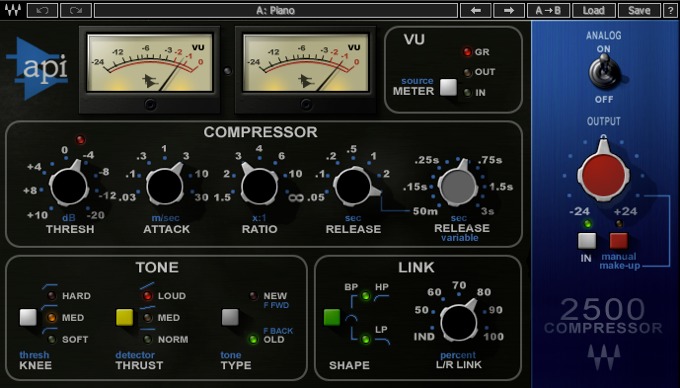
Task: Click the green LED above IN button
Action: (587, 224)
